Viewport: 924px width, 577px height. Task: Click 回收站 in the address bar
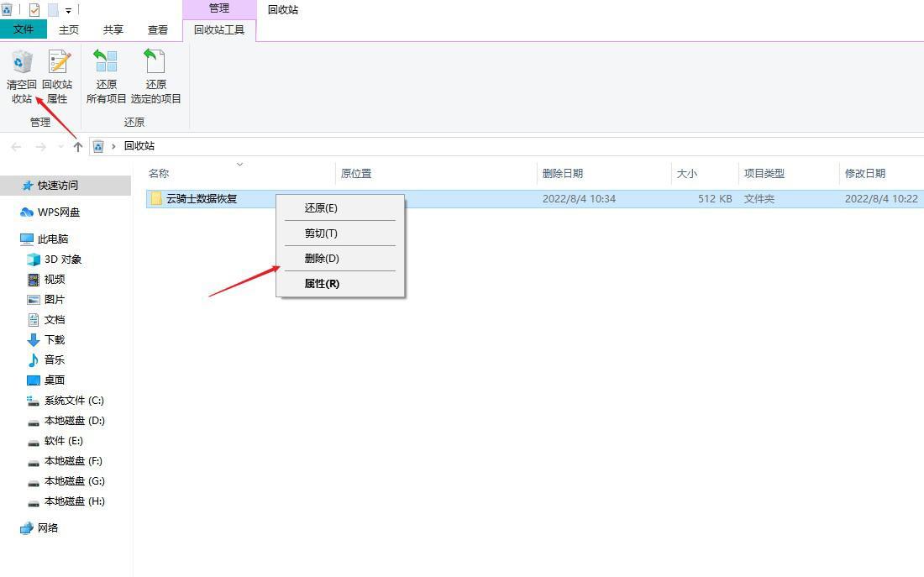(139, 146)
